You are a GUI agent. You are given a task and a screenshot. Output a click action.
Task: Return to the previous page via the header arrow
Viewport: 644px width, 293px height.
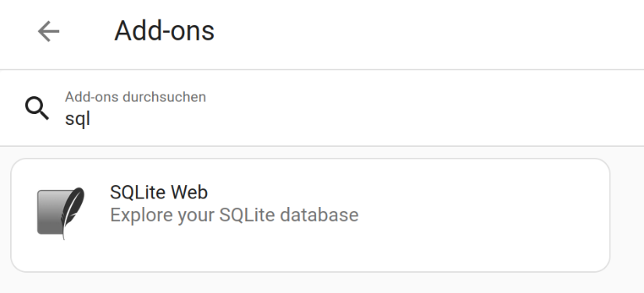[x=48, y=31]
